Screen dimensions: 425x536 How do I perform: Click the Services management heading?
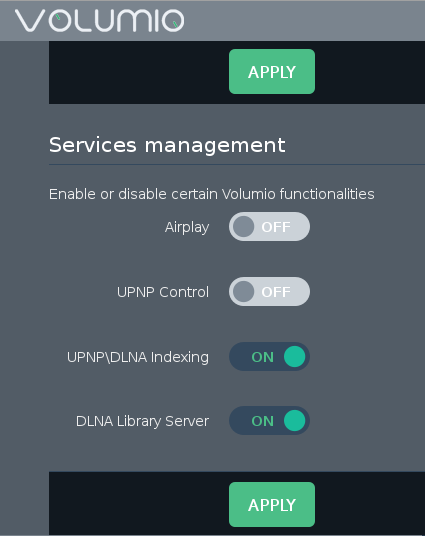point(167,145)
